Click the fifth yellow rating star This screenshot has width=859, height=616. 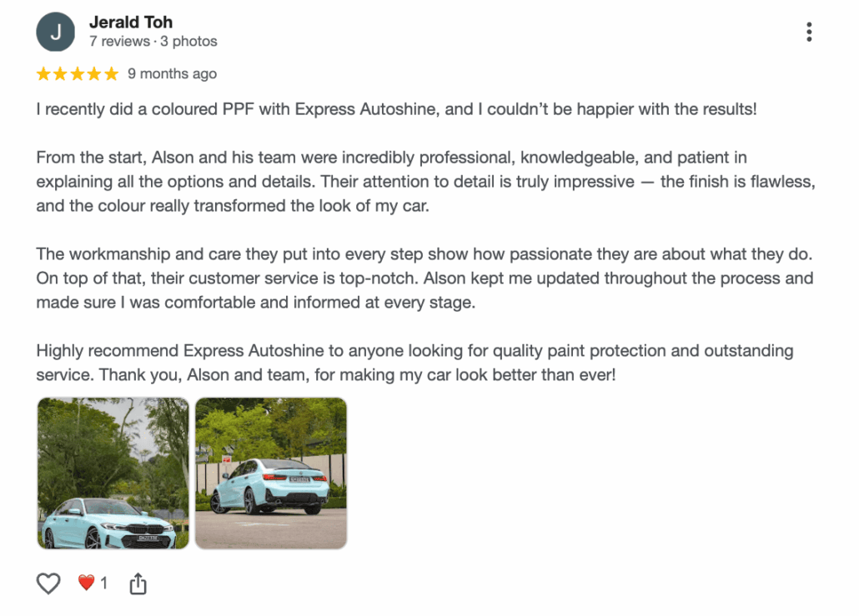click(x=112, y=74)
